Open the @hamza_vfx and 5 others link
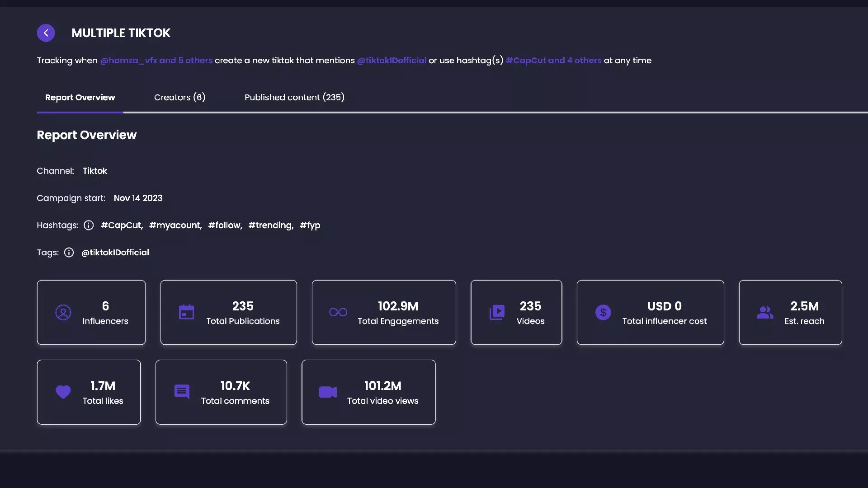The image size is (868, 488). 156,61
